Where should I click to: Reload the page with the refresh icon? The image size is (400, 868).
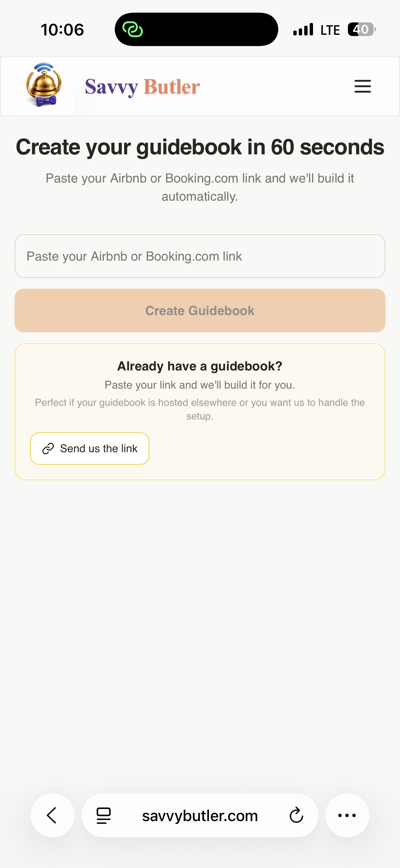tap(296, 815)
